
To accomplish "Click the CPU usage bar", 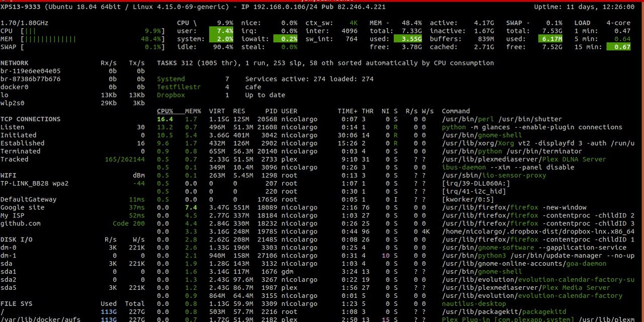I will click(x=83, y=31).
